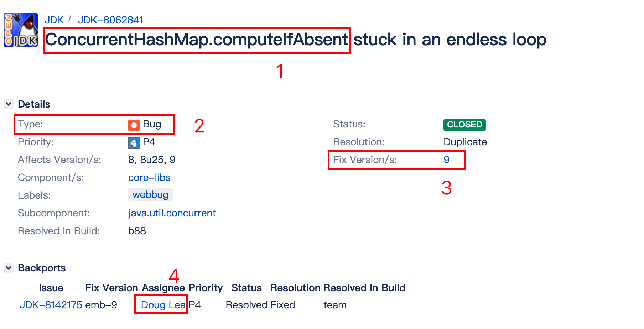Click the issue title text
This screenshot has width=644, height=329.
(295, 39)
